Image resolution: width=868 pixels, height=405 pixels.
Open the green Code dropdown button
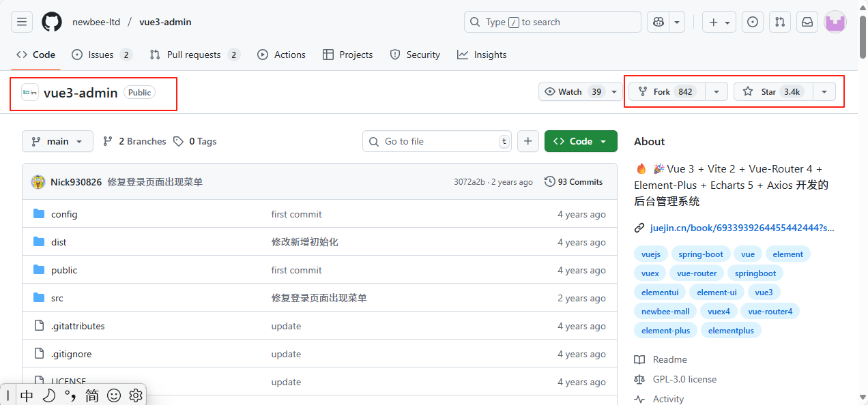(x=581, y=141)
